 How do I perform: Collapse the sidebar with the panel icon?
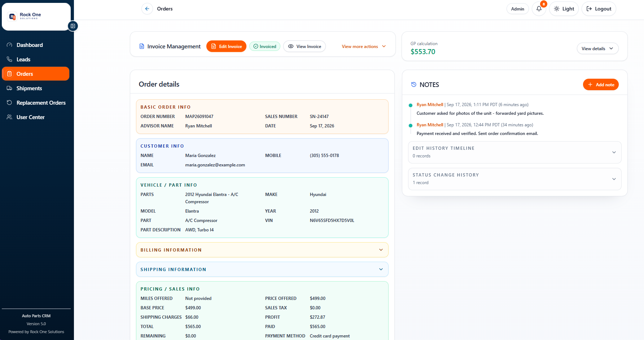pyautogui.click(x=73, y=26)
